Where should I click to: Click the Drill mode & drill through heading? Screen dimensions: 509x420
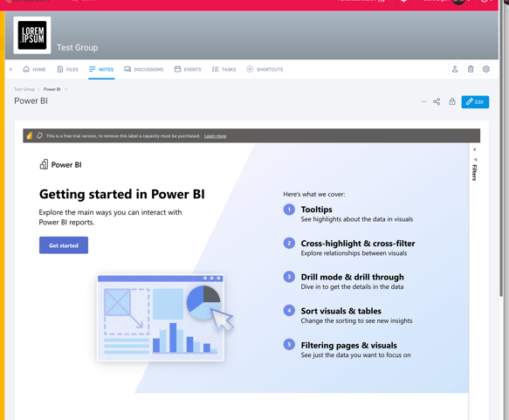pyautogui.click(x=352, y=277)
